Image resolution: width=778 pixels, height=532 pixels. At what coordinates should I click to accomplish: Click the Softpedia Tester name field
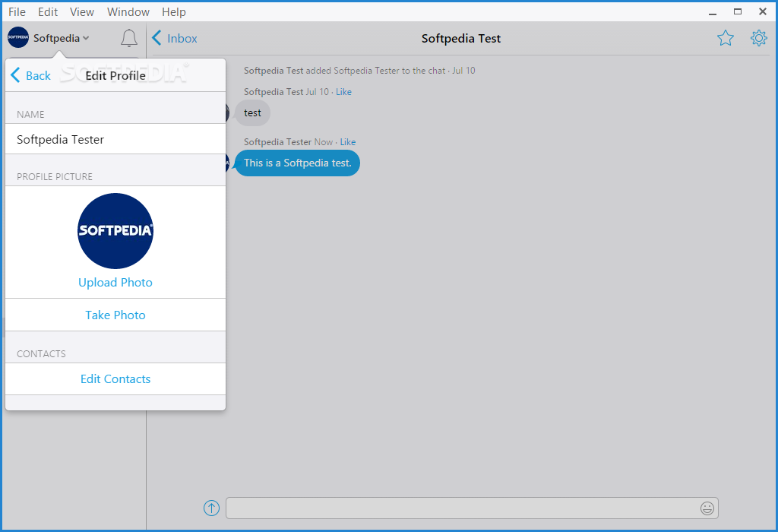(x=115, y=139)
